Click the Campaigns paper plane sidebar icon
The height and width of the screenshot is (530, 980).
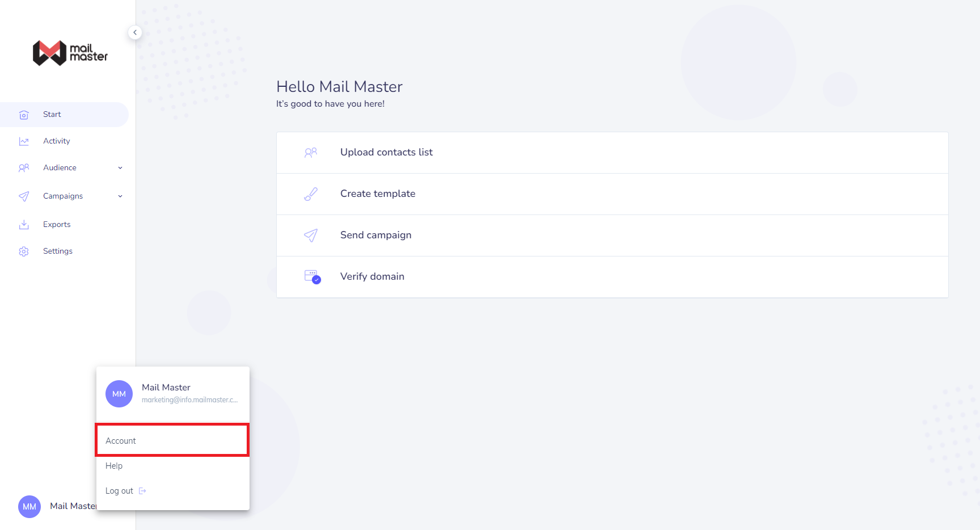pyautogui.click(x=24, y=196)
